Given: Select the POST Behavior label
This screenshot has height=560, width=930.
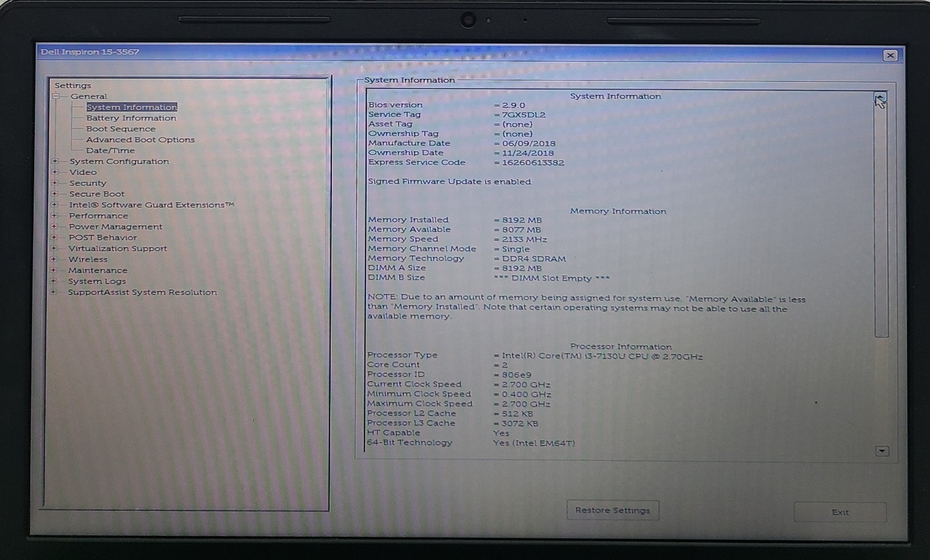Looking at the screenshot, I should click(x=103, y=238).
